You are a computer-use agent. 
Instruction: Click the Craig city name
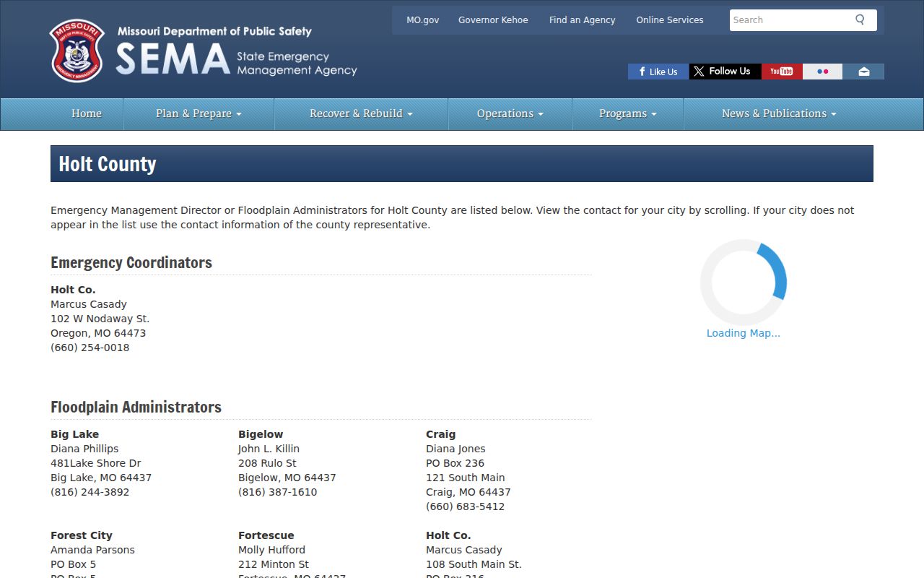440,434
